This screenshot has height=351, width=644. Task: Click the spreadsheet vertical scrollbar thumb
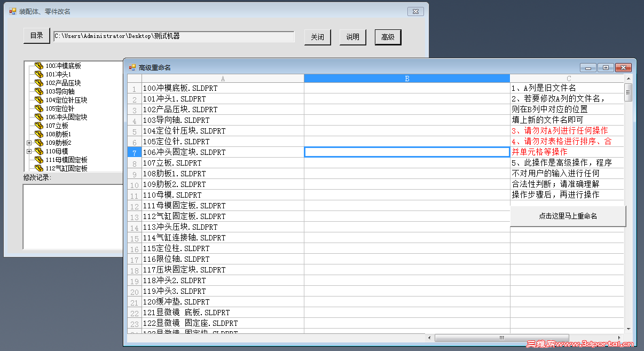click(629, 92)
